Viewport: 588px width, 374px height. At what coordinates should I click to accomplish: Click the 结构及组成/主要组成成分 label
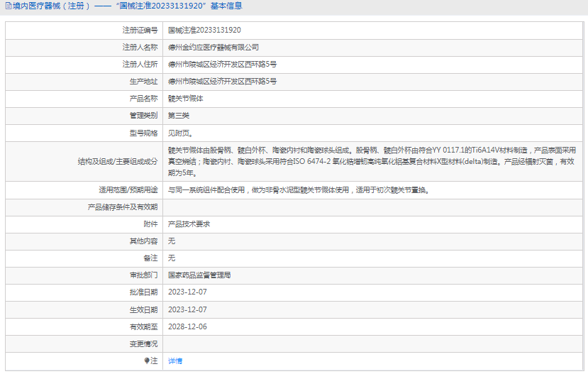tap(118, 162)
